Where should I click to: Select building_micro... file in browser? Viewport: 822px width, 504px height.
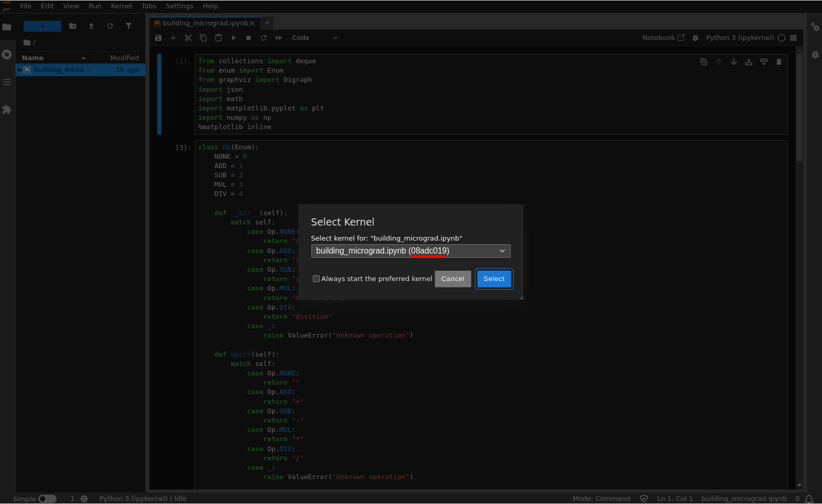pyautogui.click(x=80, y=70)
